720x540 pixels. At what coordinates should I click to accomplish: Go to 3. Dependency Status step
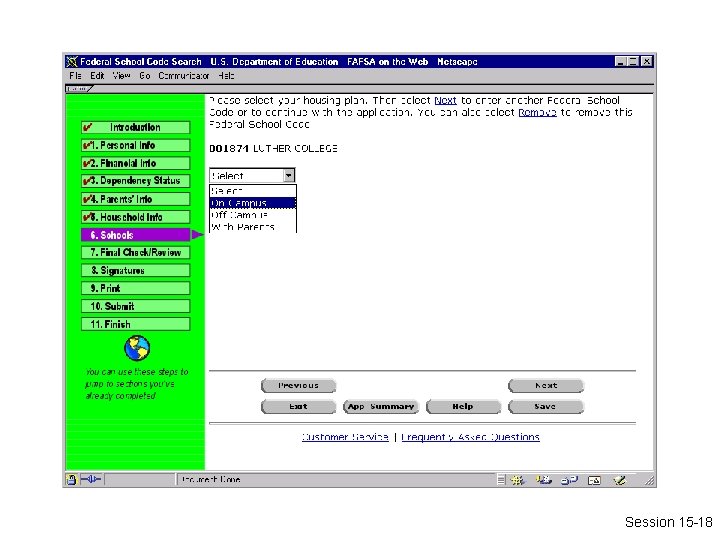135,181
